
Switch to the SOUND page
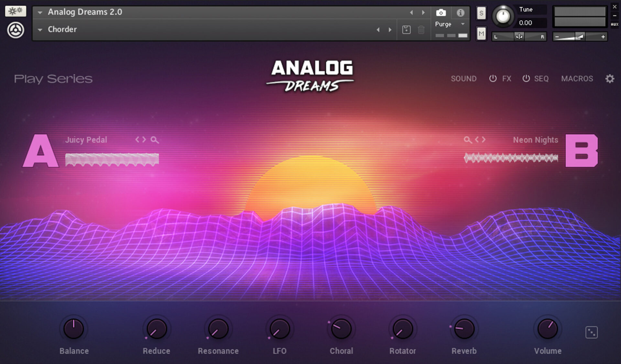(x=464, y=79)
